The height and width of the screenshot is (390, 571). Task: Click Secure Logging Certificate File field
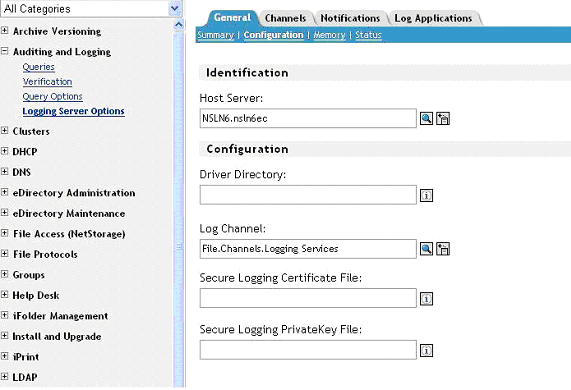[308, 298]
